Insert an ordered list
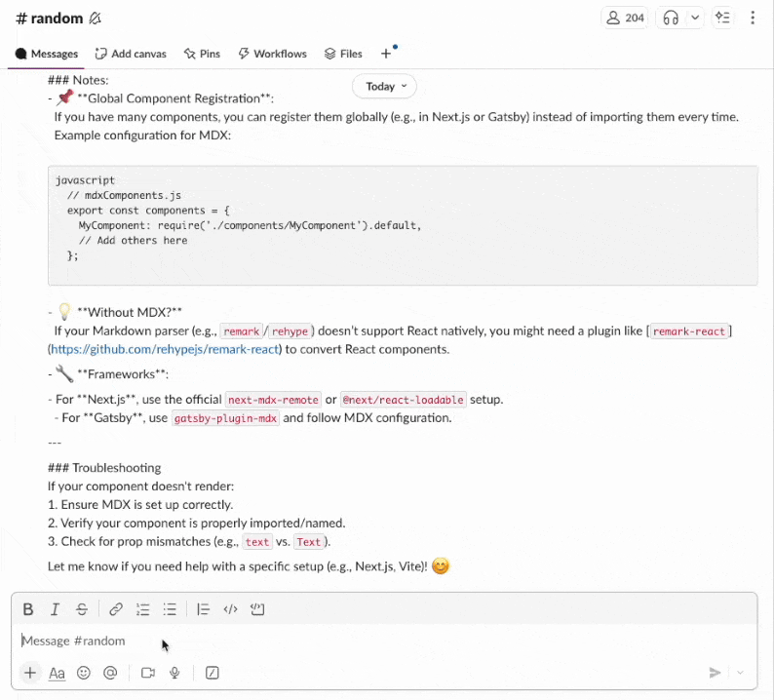This screenshot has height=700, width=774. 143,609
